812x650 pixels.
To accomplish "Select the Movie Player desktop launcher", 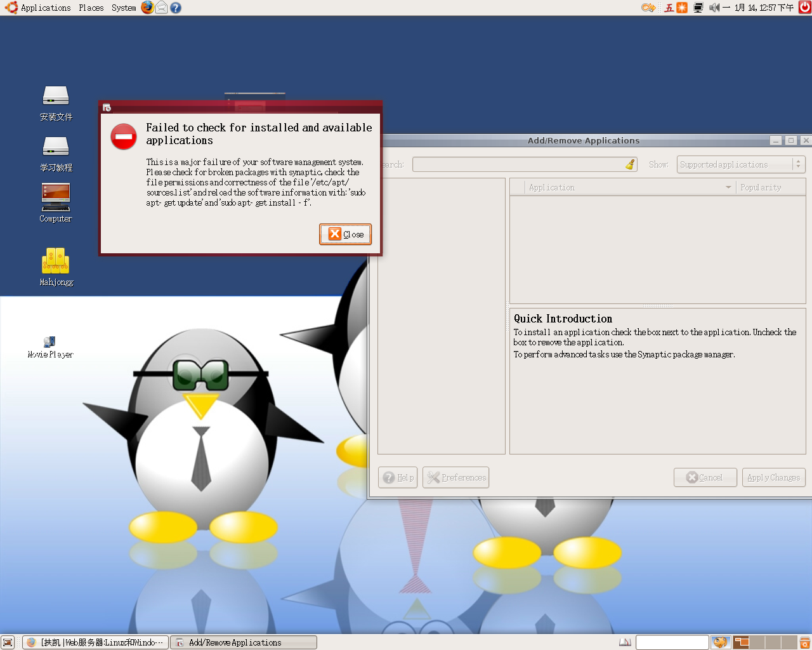I will pyautogui.click(x=50, y=347).
